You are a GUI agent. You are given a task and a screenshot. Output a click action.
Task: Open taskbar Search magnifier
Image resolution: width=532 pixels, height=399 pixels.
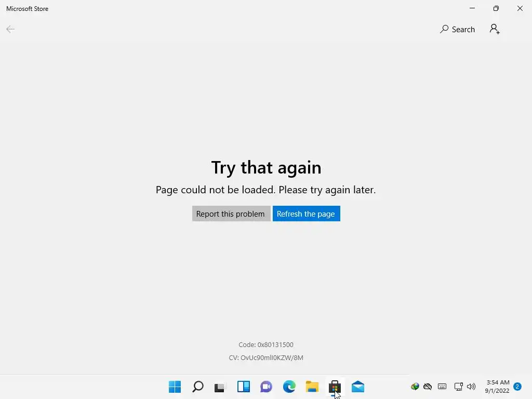pyautogui.click(x=198, y=387)
